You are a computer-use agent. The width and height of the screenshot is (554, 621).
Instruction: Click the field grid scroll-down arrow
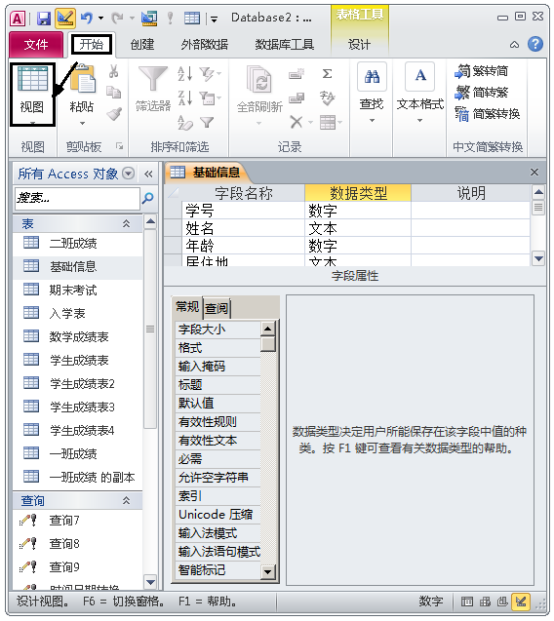click(x=538, y=259)
